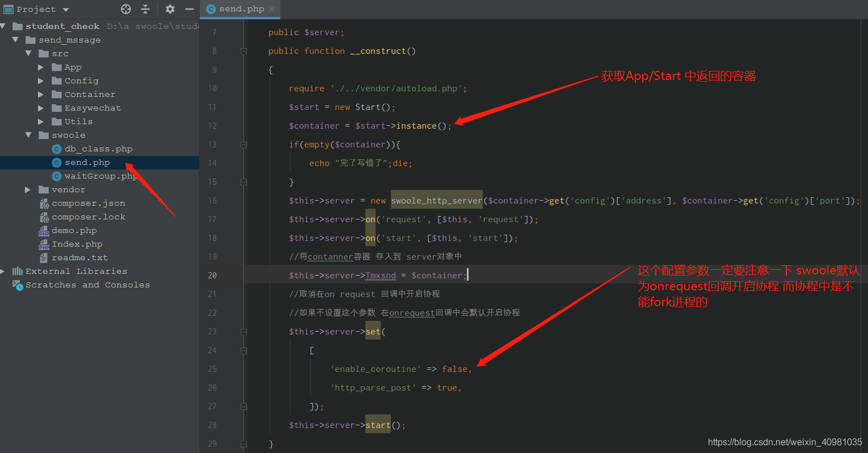Collapse the swoole folder arrow

point(28,135)
